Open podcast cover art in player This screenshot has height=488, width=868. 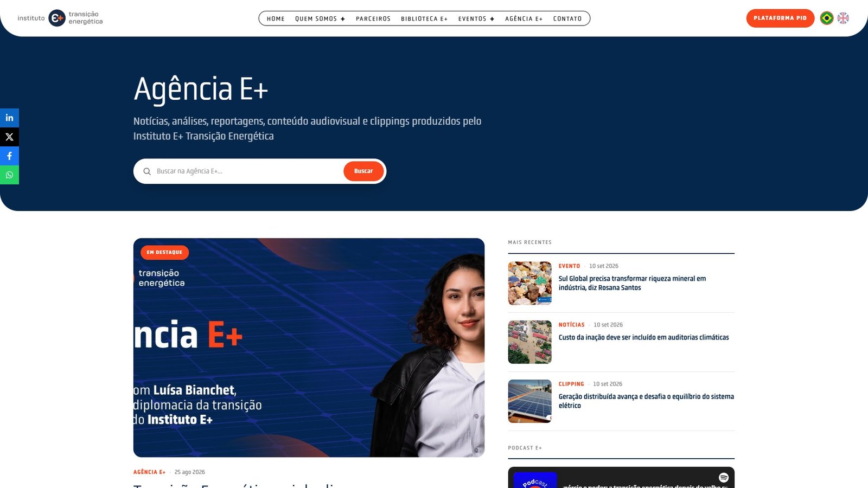click(535, 480)
